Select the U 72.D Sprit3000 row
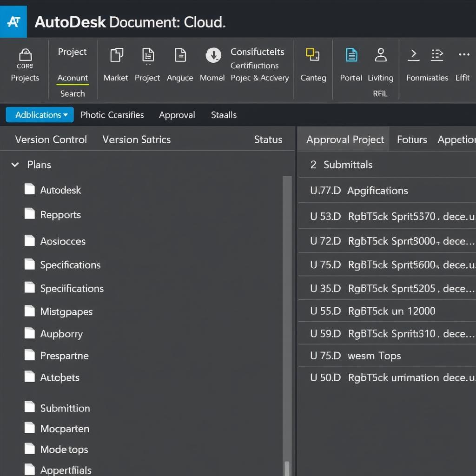This screenshot has width=476, height=476. (x=387, y=241)
